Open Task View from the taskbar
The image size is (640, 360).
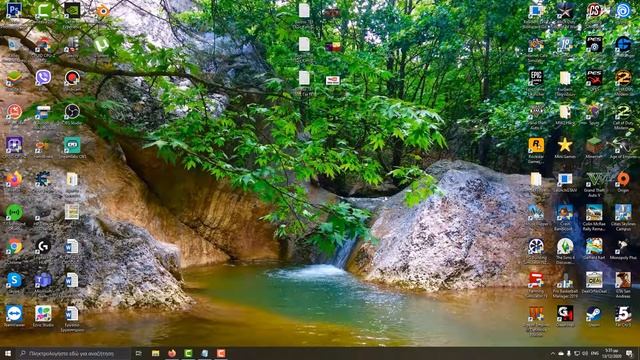pyautogui.click(x=138, y=353)
